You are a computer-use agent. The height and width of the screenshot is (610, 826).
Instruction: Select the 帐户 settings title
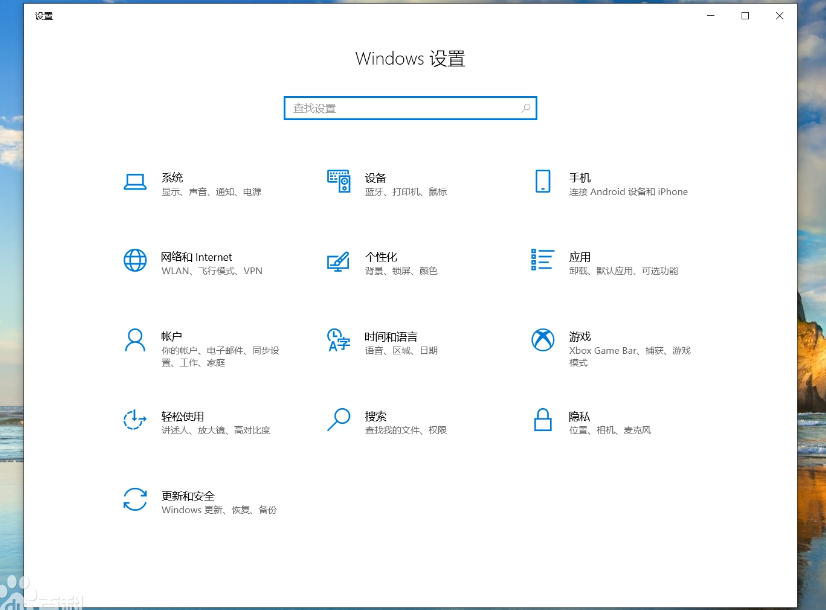(172, 336)
